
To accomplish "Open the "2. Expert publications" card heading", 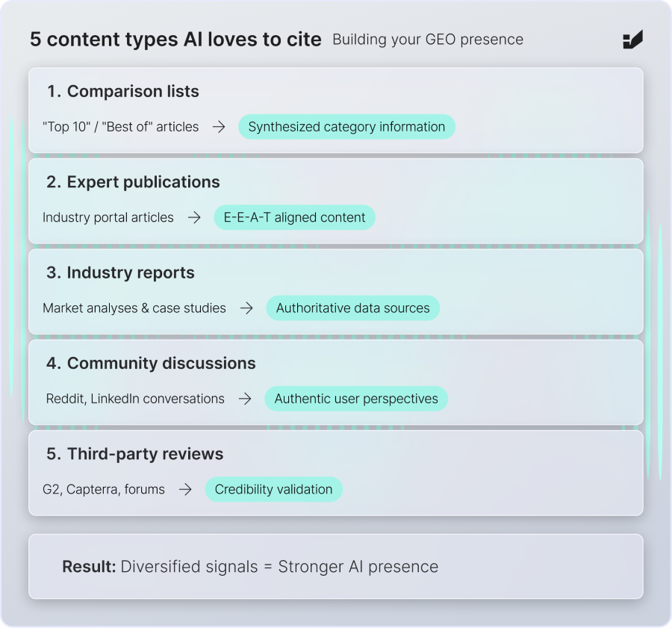I will (133, 182).
